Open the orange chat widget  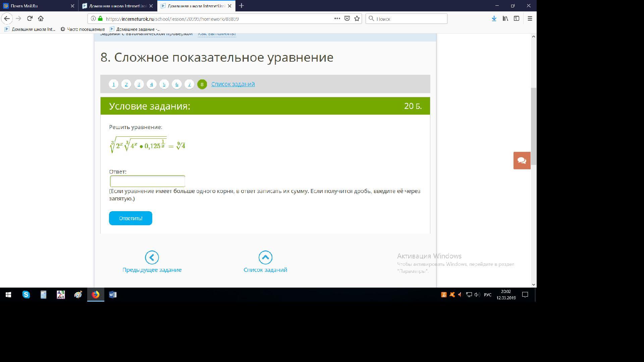coord(522,161)
